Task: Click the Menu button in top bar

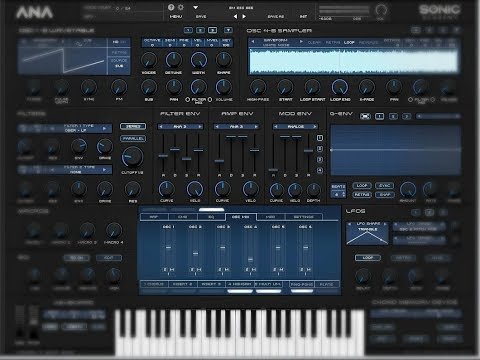Action: pos(176,16)
